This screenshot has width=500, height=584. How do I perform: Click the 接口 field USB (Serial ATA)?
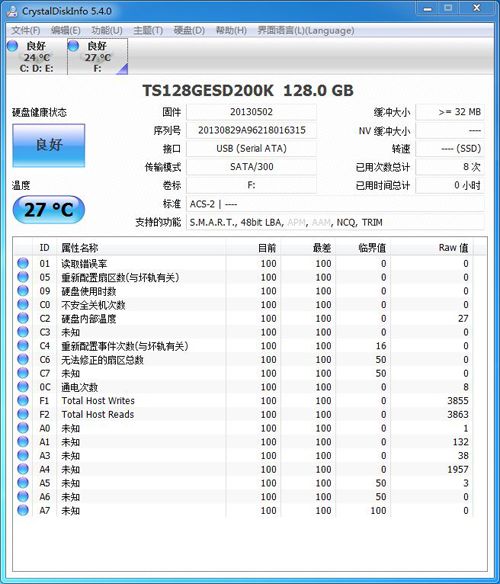[x=251, y=148]
